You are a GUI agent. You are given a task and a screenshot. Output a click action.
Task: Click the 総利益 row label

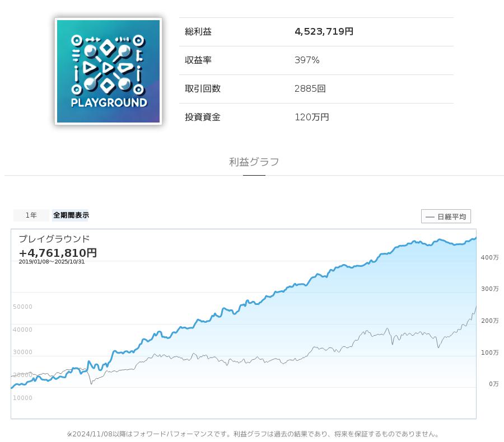click(x=198, y=32)
